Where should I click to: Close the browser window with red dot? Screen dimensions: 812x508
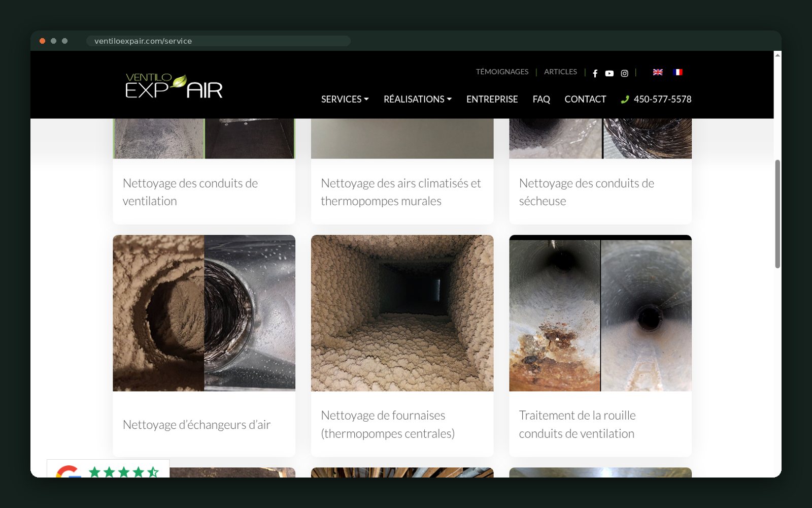coord(43,41)
